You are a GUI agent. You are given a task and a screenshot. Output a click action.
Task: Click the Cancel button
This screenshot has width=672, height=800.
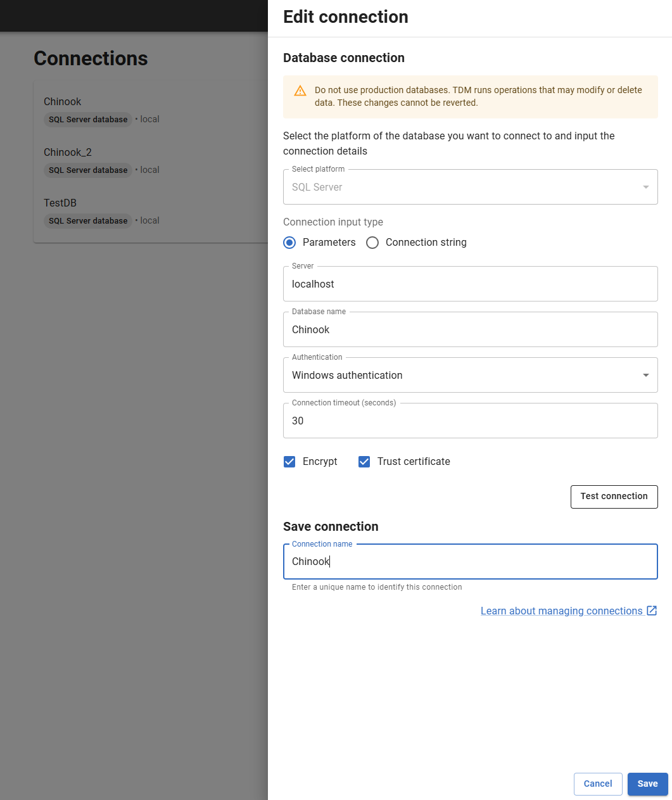pyautogui.click(x=597, y=784)
